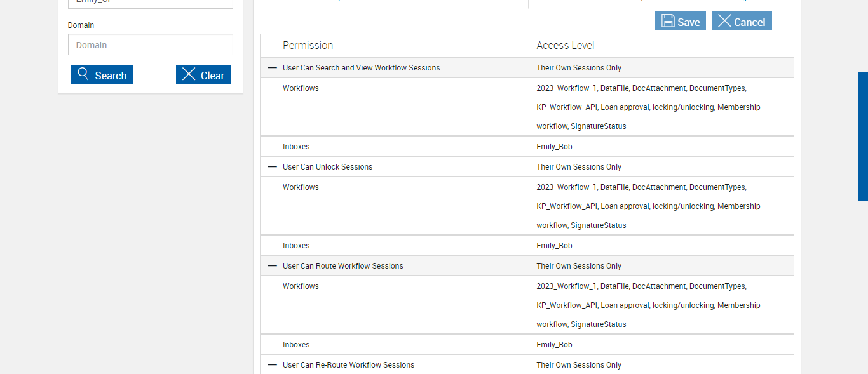The height and width of the screenshot is (374, 868).
Task: Collapse User Can Re-Route Workflow Sessions section
Action: point(273,364)
